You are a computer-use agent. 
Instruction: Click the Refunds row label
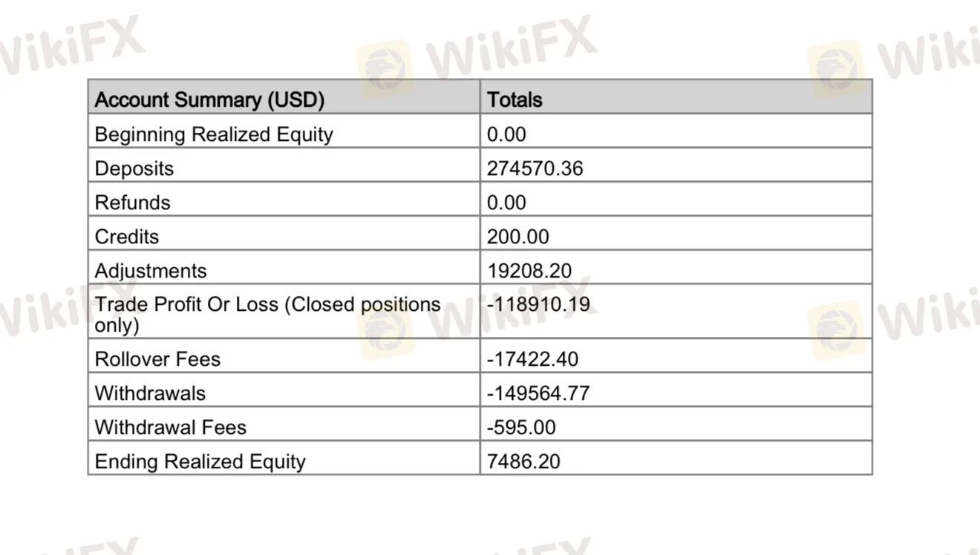tap(132, 203)
